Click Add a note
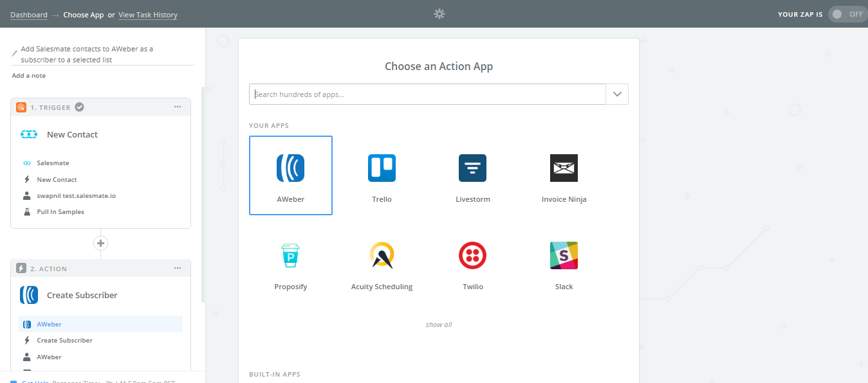Image resolution: width=868 pixels, height=383 pixels. click(x=29, y=76)
